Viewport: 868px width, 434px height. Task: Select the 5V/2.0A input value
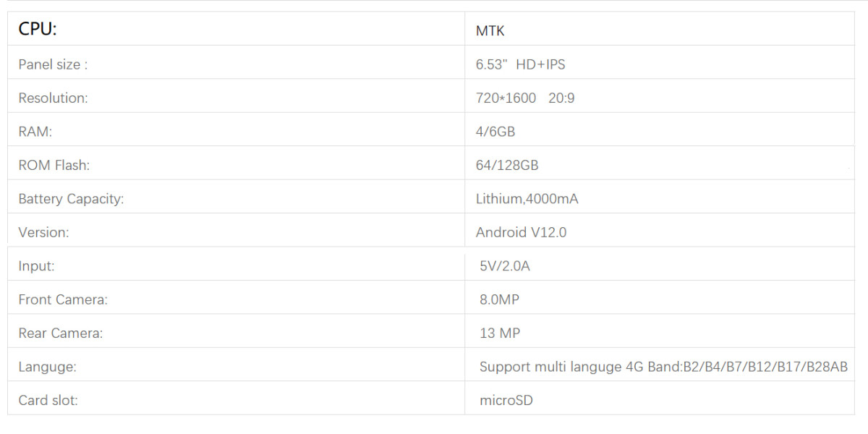click(505, 266)
